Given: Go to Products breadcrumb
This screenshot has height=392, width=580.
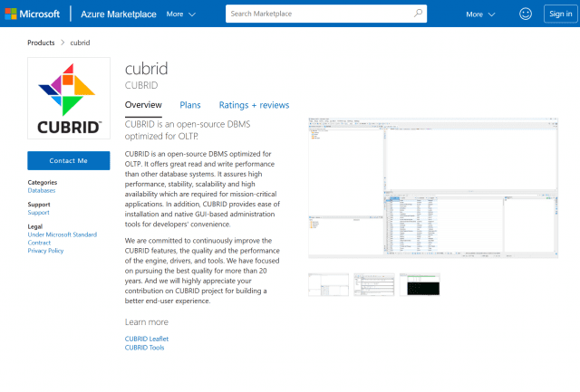Looking at the screenshot, I should (41, 43).
